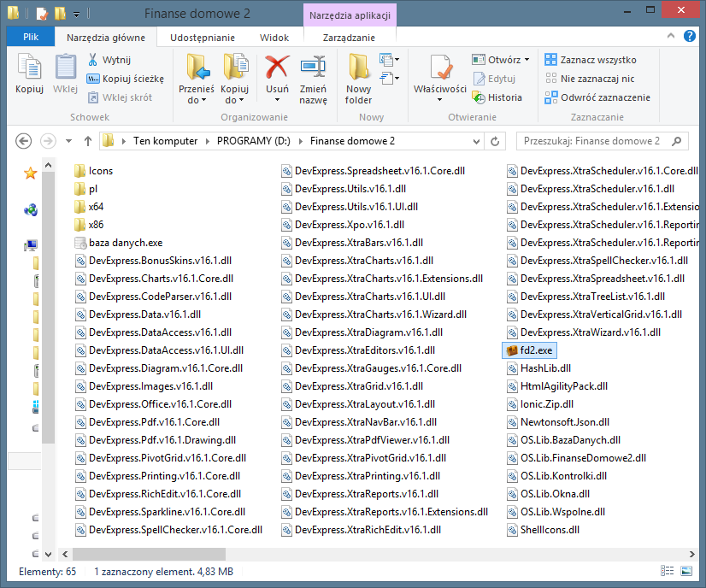Click the Usuń red X delete icon

[277, 68]
